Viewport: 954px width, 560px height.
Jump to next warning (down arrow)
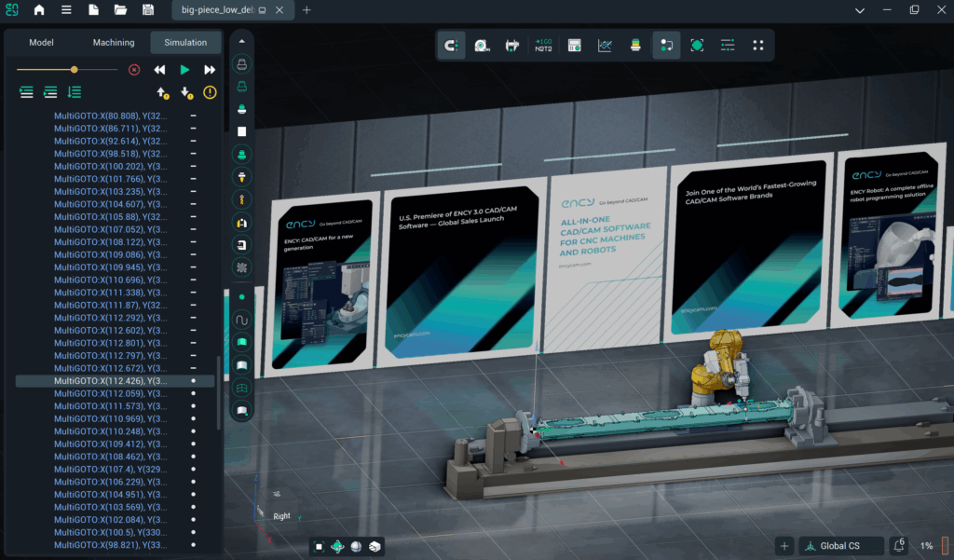(186, 92)
